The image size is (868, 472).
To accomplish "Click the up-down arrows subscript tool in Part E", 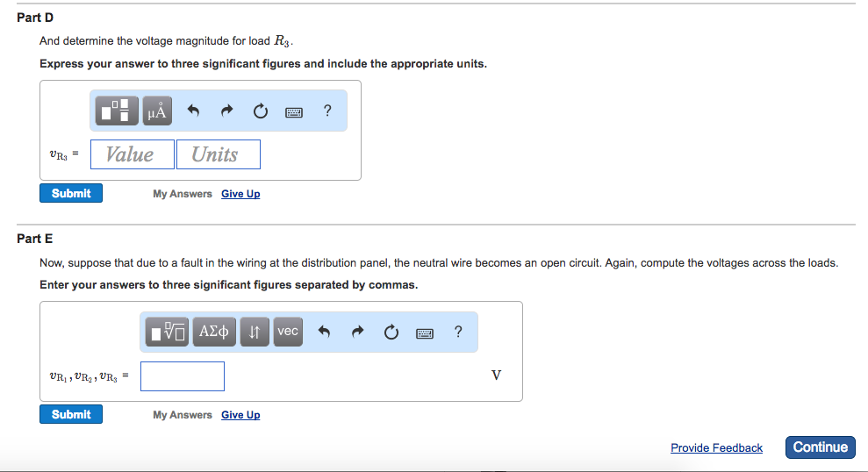I will 255,332.
